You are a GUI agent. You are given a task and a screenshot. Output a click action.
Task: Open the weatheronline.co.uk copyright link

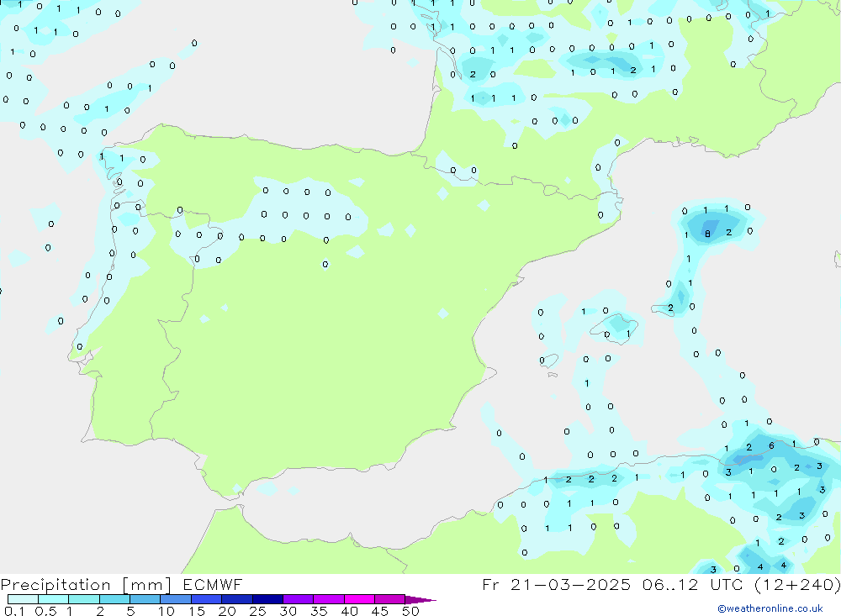coord(770,608)
